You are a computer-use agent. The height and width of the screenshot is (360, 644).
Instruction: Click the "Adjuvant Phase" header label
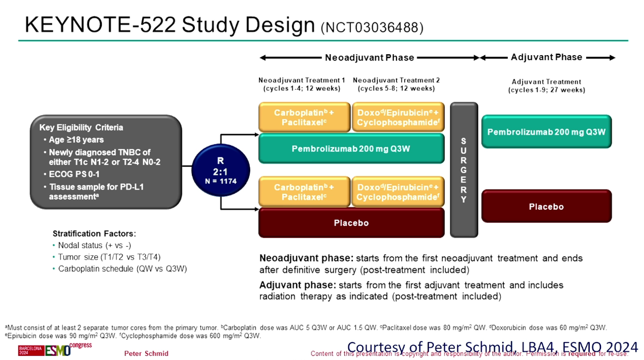(x=546, y=57)
